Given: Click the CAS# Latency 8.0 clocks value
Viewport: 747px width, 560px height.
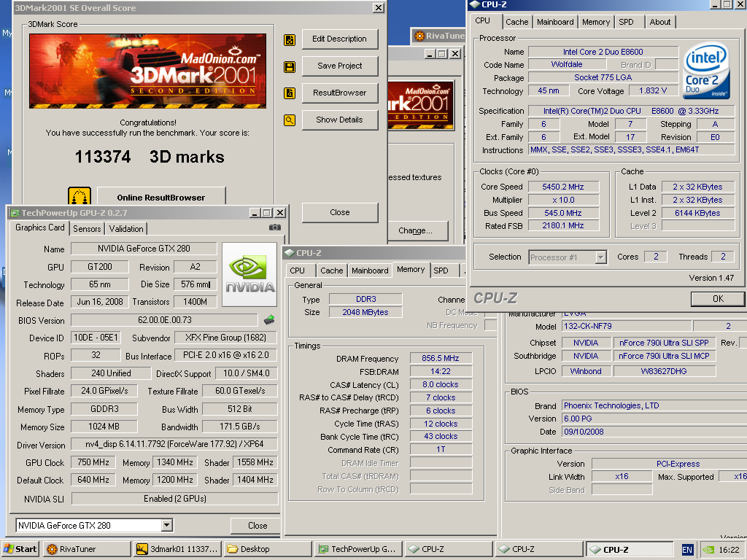Looking at the screenshot, I should tap(441, 384).
